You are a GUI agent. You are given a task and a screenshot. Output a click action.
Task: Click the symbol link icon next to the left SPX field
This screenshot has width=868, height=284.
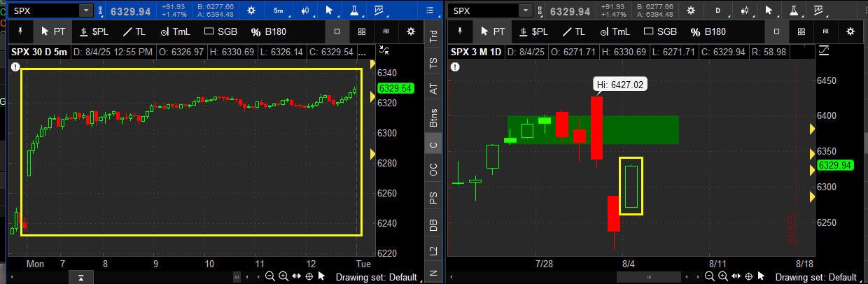click(103, 10)
